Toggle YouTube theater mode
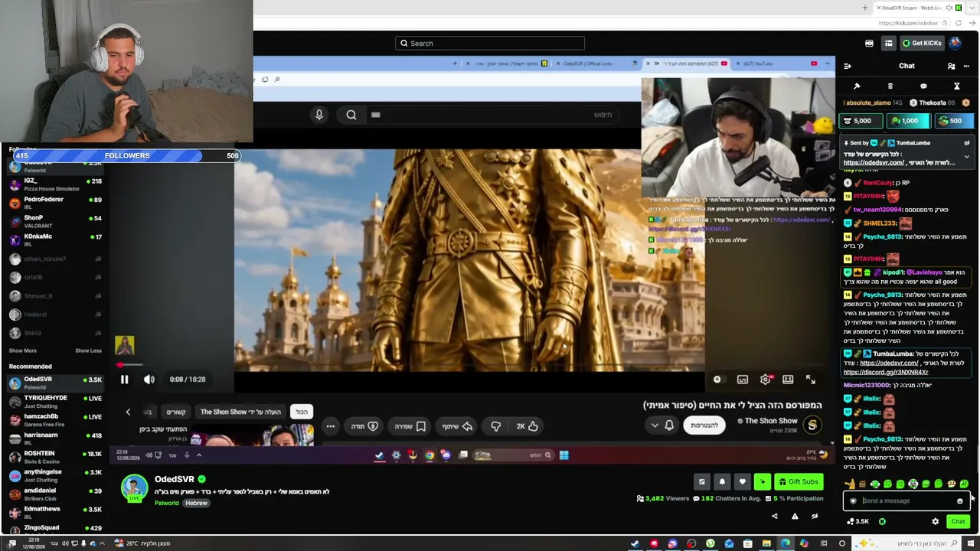 tap(788, 380)
